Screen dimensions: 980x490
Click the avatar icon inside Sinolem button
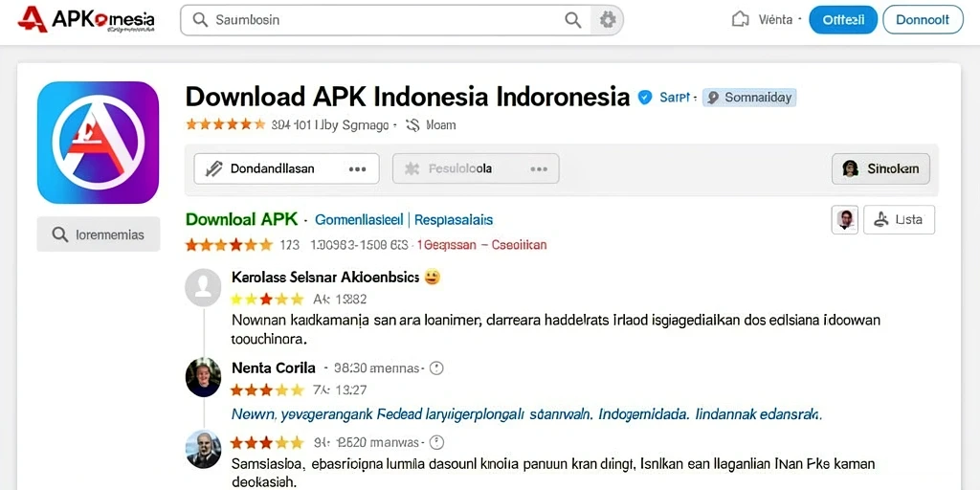point(850,168)
